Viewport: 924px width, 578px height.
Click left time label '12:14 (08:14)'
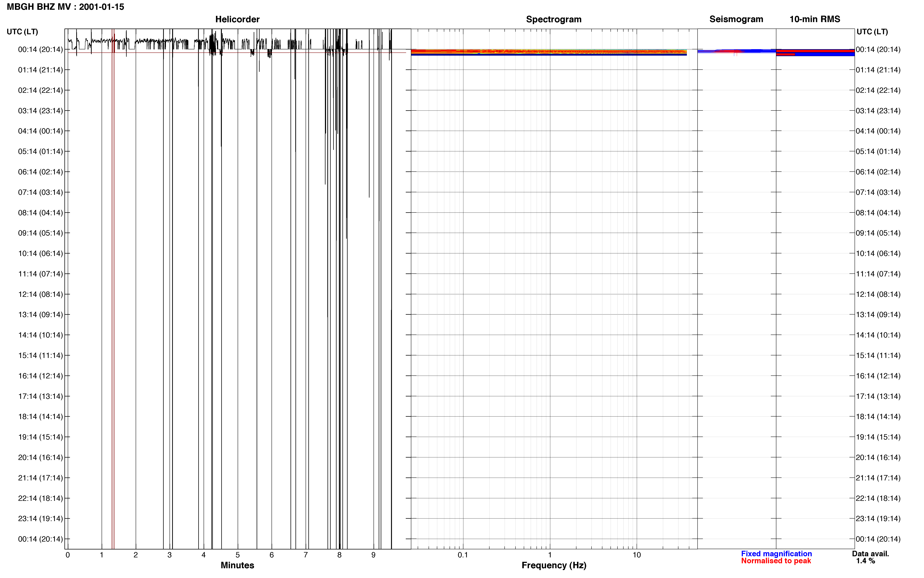41,294
